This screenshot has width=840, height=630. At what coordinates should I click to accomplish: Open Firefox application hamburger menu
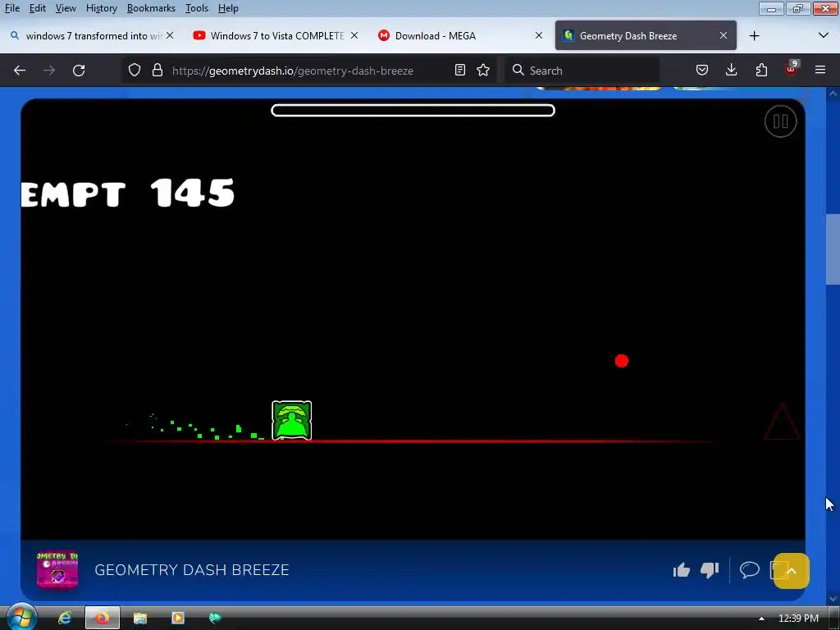(820, 71)
